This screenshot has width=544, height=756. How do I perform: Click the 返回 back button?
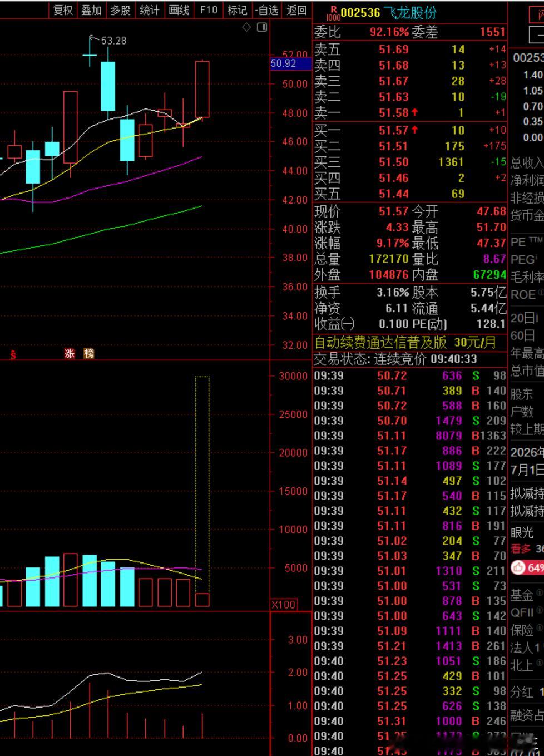[x=296, y=10]
